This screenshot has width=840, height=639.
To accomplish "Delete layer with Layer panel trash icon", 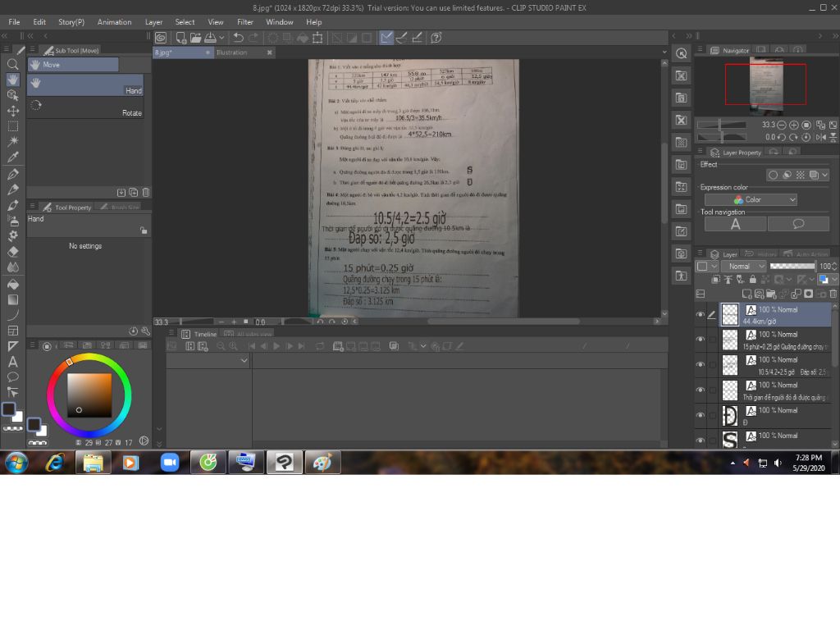I will [x=833, y=294].
